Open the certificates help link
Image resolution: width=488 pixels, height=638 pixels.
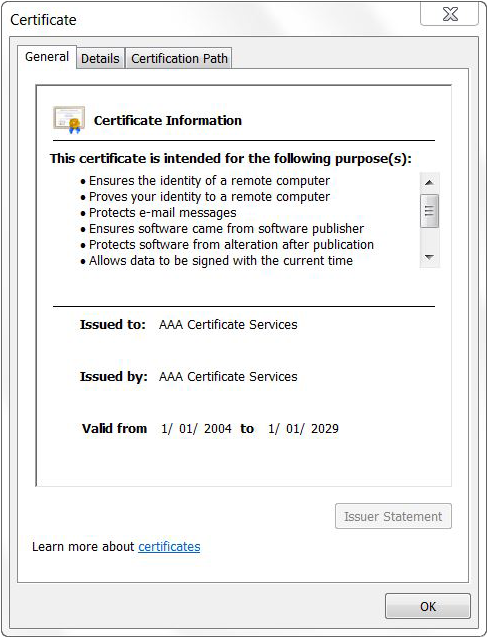[169, 546]
